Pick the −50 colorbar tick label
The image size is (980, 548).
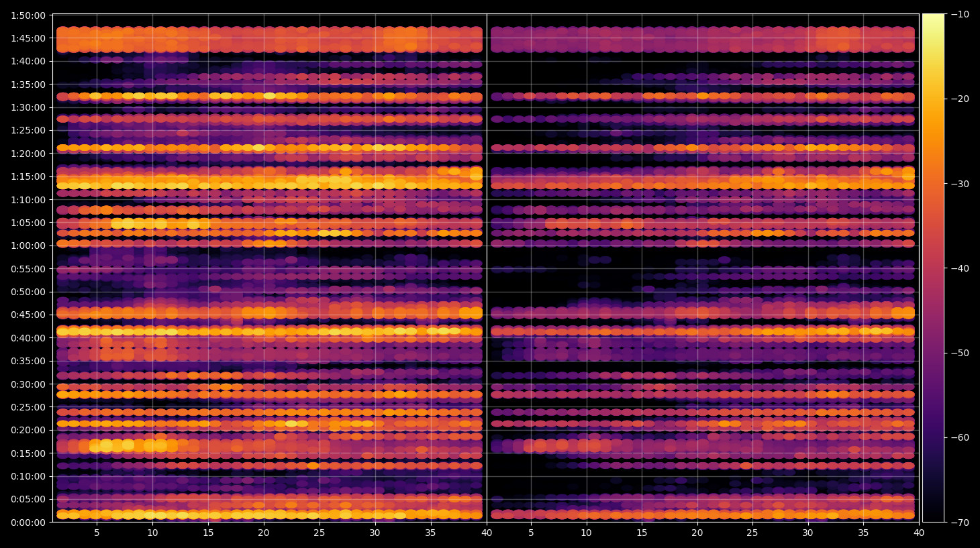coord(960,353)
